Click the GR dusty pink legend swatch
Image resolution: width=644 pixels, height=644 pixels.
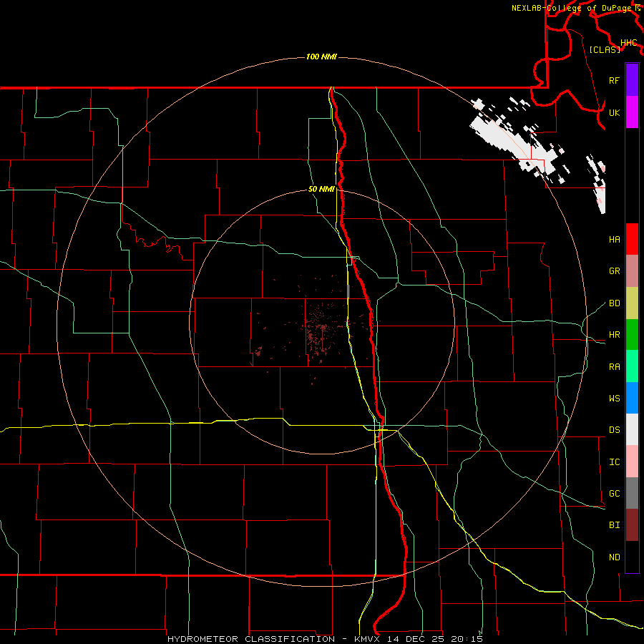(632, 270)
